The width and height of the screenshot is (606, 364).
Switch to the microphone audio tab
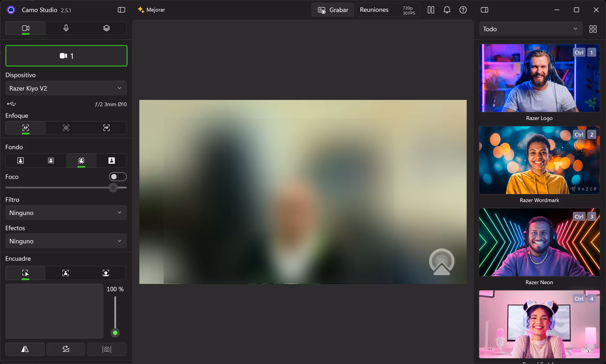point(66,28)
